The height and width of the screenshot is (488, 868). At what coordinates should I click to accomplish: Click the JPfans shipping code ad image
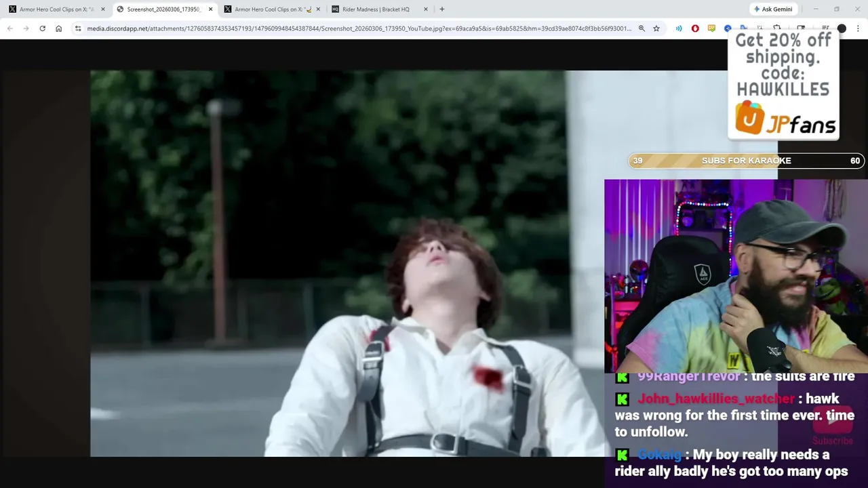[x=783, y=85]
